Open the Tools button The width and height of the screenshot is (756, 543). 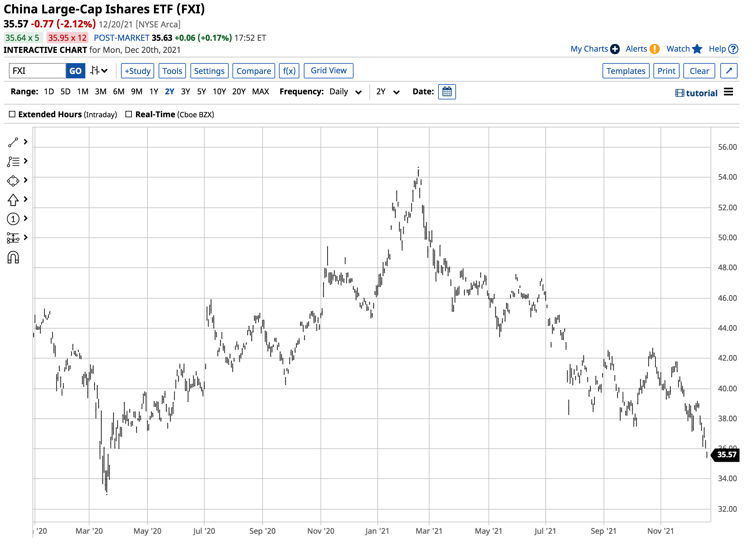tap(172, 71)
